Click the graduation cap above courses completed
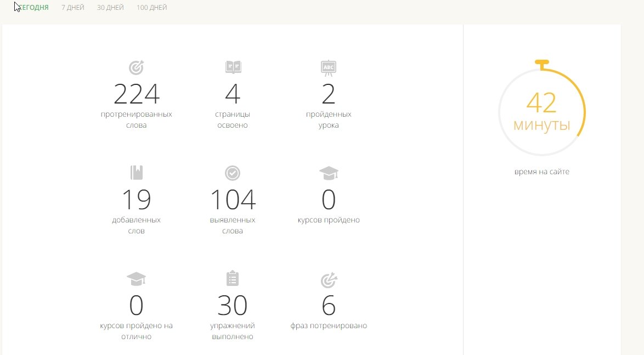 [x=328, y=173]
